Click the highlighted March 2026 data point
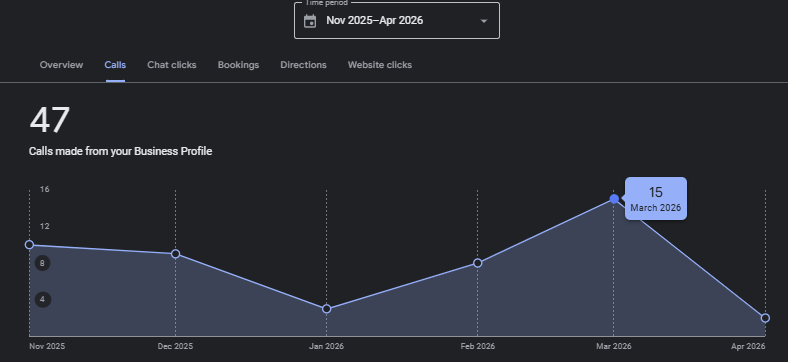 [614, 199]
